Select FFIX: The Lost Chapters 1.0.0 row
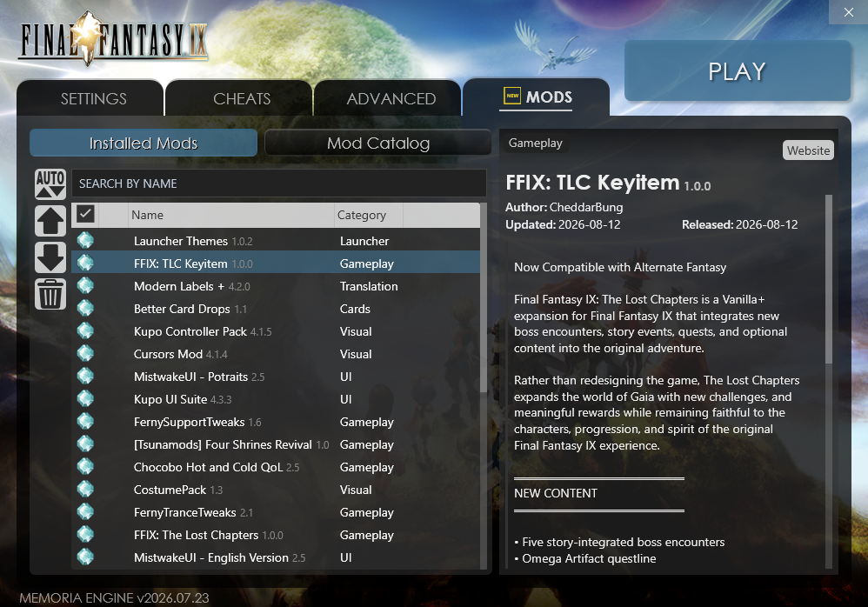868x607 pixels. [x=276, y=535]
